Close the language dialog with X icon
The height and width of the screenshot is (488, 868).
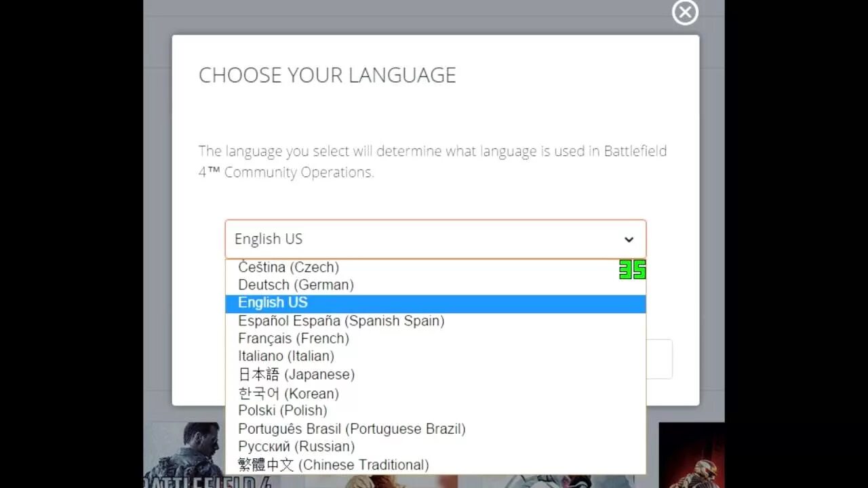pos(685,12)
